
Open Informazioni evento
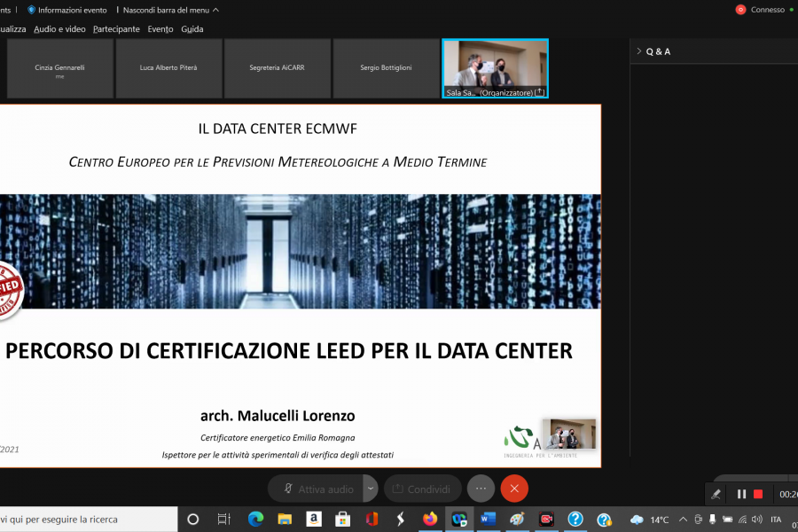(67, 10)
